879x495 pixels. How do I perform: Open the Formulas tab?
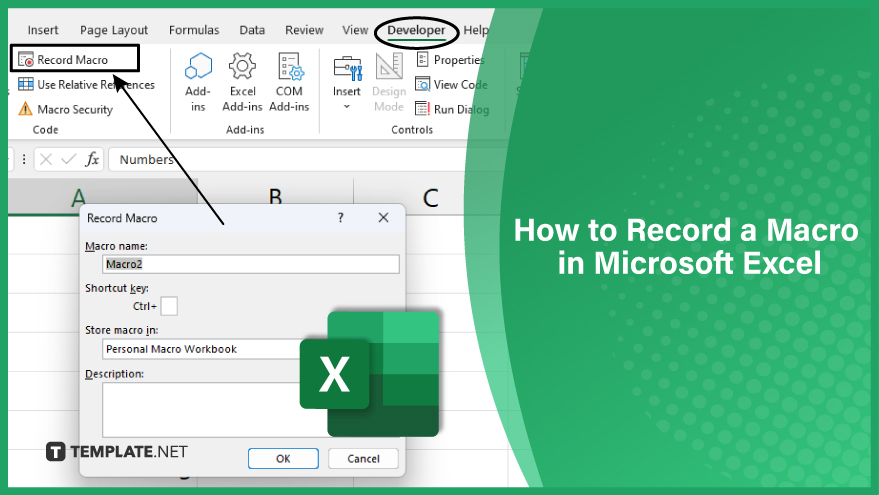coord(194,30)
